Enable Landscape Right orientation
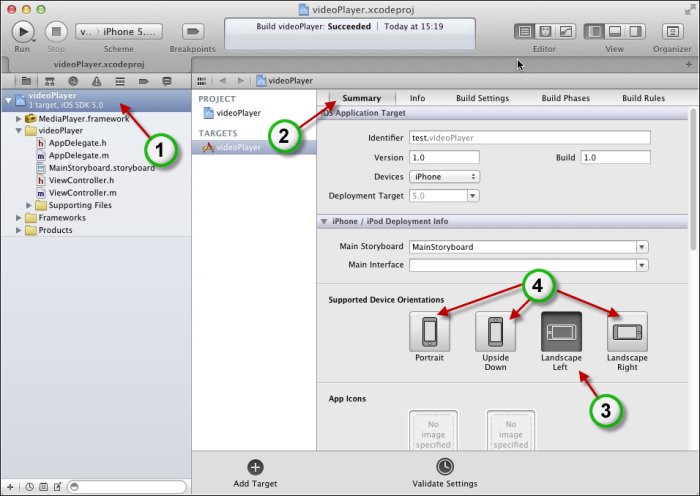 pyautogui.click(x=627, y=332)
